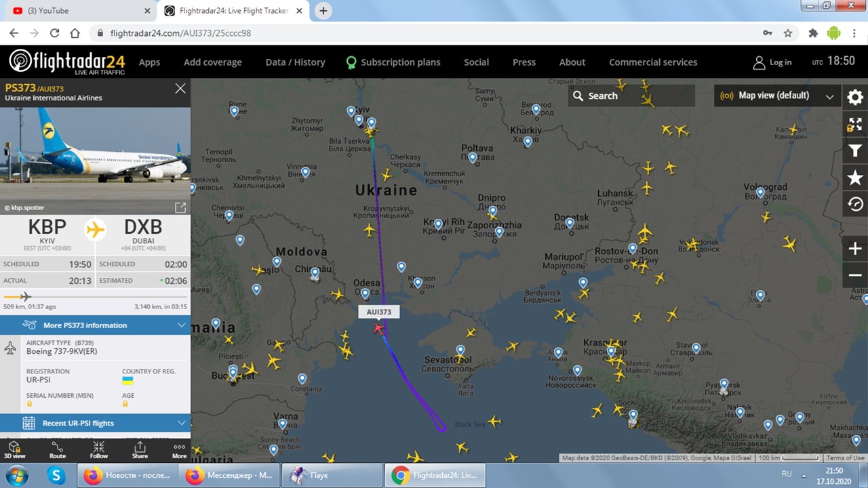Open a new Chrome tab

point(323,11)
